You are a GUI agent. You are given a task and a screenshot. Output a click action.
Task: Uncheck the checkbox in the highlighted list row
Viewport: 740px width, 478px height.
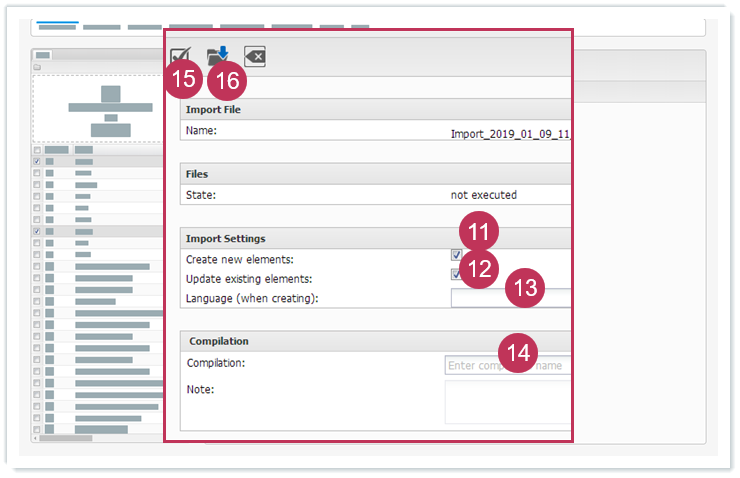[x=37, y=231]
